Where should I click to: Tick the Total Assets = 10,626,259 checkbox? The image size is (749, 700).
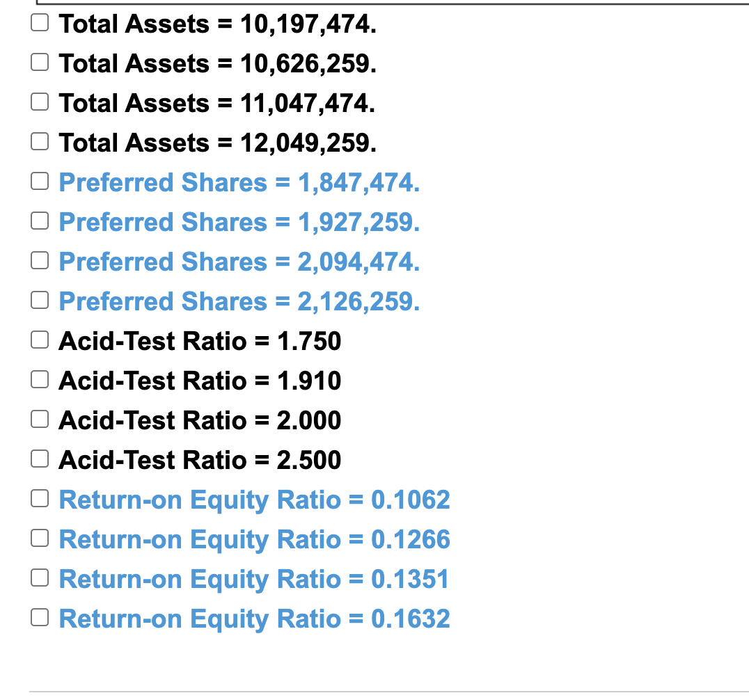40,62
